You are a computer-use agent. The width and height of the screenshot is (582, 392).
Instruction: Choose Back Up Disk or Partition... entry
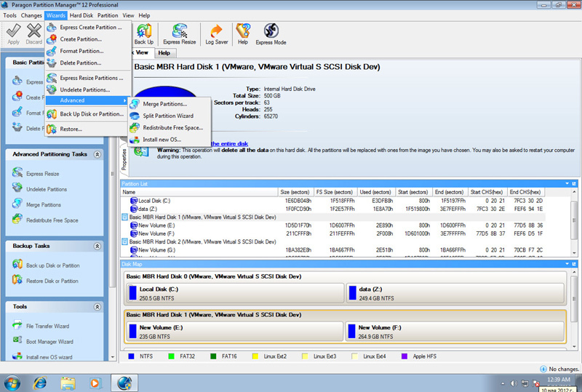pyautogui.click(x=88, y=114)
